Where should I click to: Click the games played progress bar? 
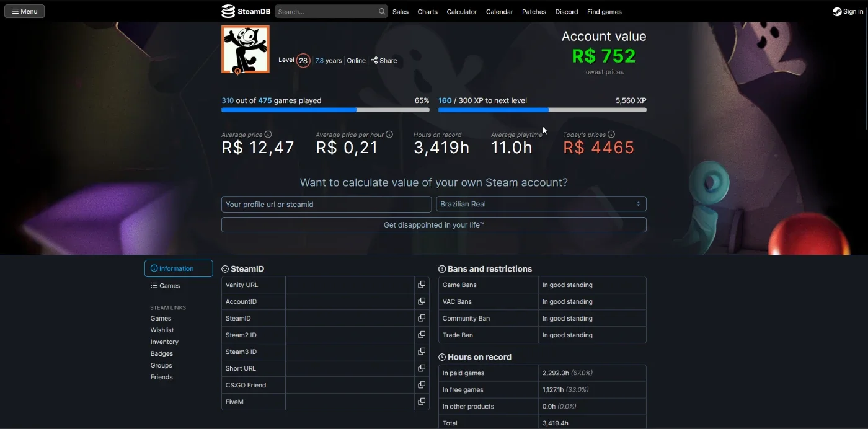click(x=325, y=110)
